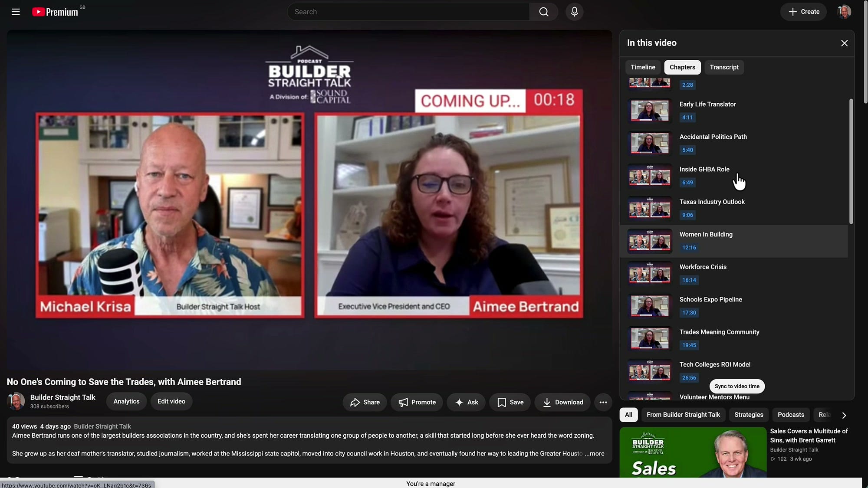The height and width of the screenshot is (488, 868).
Task: Click the Edit video button
Action: (x=171, y=401)
